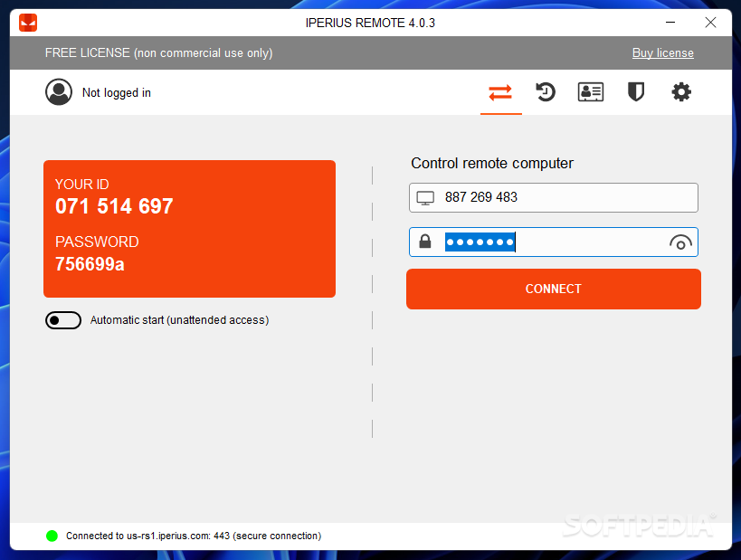Close the Iperius Remote window
Screen dimensions: 741x560
pos(710,23)
